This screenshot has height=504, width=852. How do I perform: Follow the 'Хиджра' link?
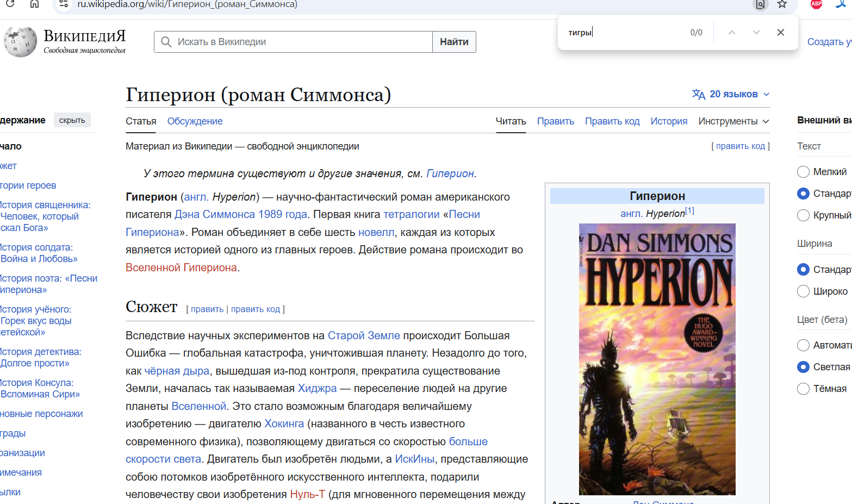point(318,388)
